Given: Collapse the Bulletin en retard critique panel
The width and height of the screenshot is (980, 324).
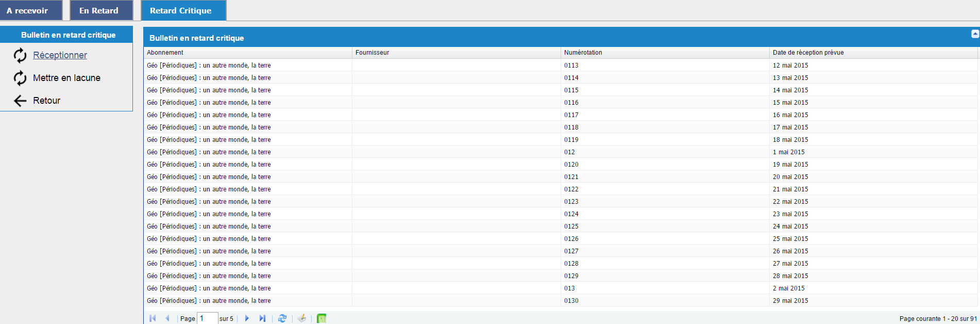Looking at the screenshot, I should click(x=975, y=34).
